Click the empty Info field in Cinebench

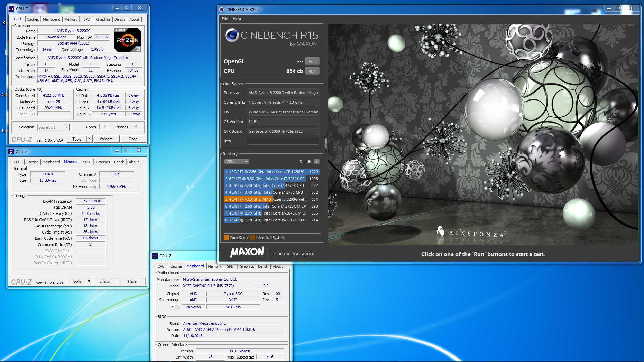(x=283, y=141)
